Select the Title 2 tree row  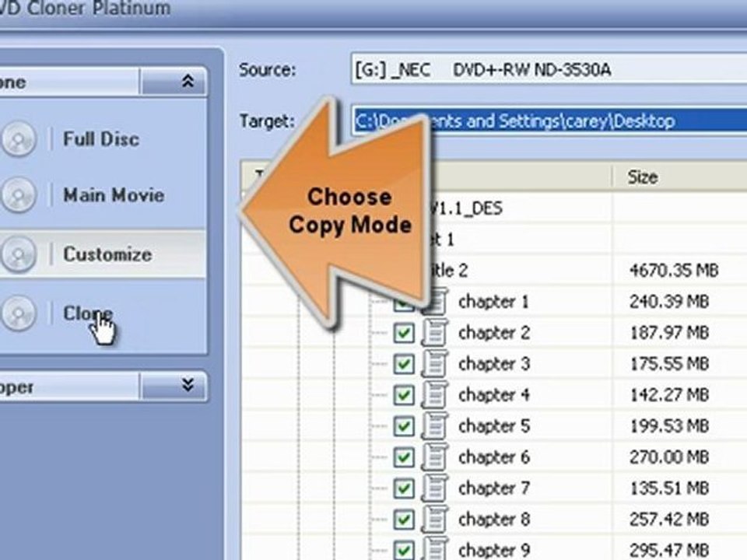(448, 271)
